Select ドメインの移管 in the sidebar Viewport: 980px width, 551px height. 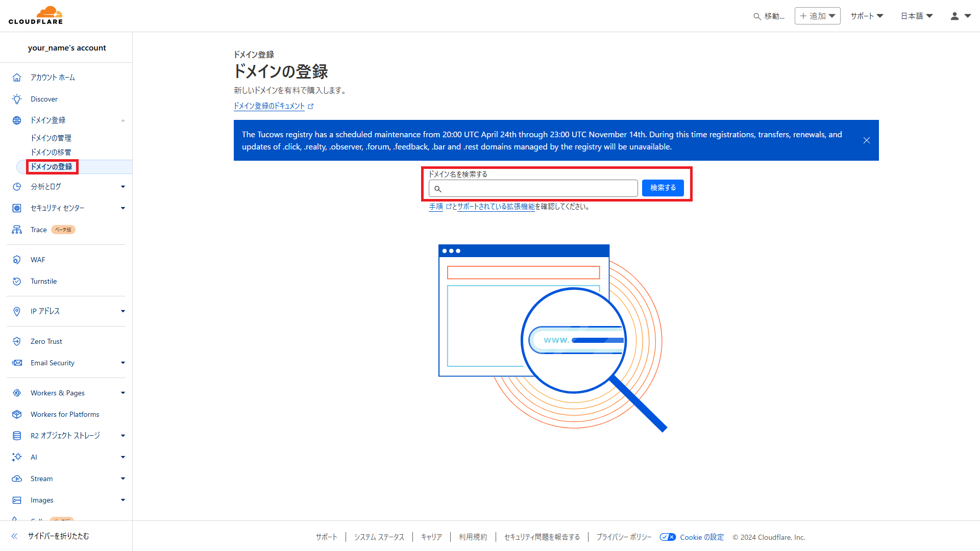[51, 152]
